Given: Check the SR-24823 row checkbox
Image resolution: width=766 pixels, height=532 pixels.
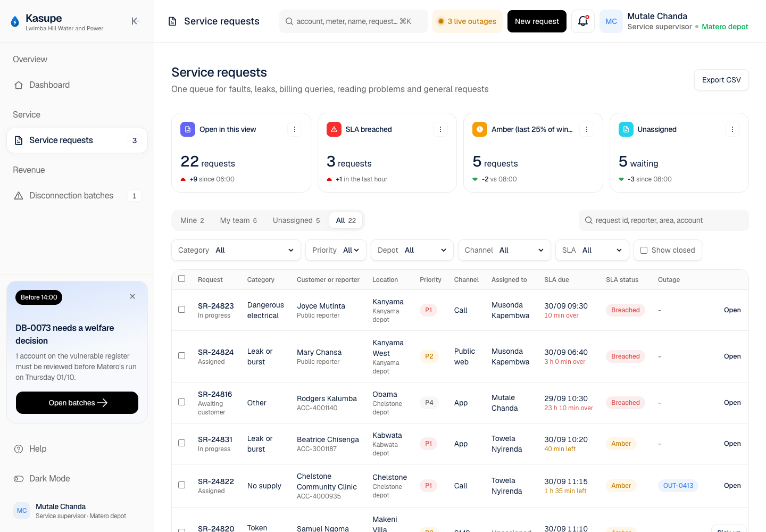Looking at the screenshot, I should tap(181, 310).
